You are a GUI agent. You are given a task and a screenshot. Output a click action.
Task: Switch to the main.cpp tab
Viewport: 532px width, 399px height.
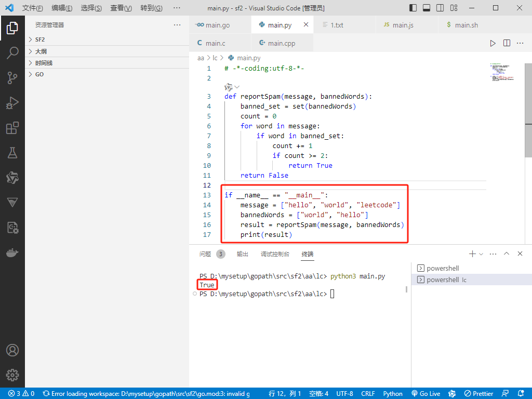pos(282,43)
